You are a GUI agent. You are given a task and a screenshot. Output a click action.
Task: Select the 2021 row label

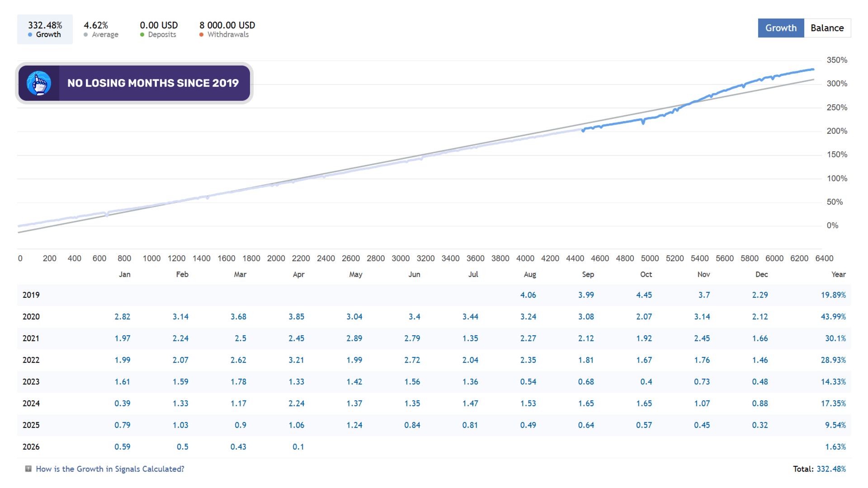tap(31, 338)
